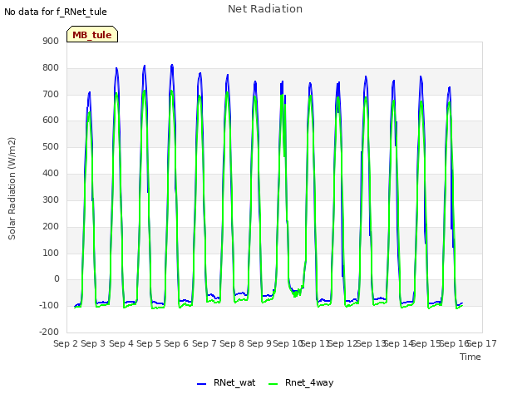Click the Net Radiation chart title

point(265,9)
